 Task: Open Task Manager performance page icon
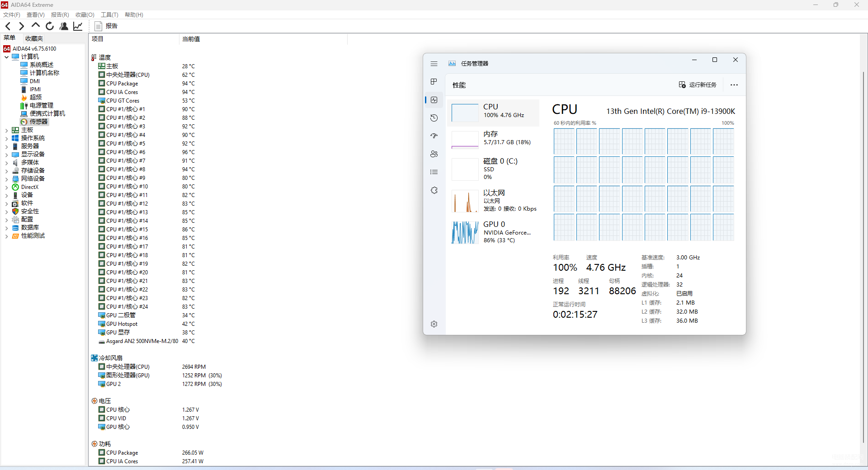point(434,100)
